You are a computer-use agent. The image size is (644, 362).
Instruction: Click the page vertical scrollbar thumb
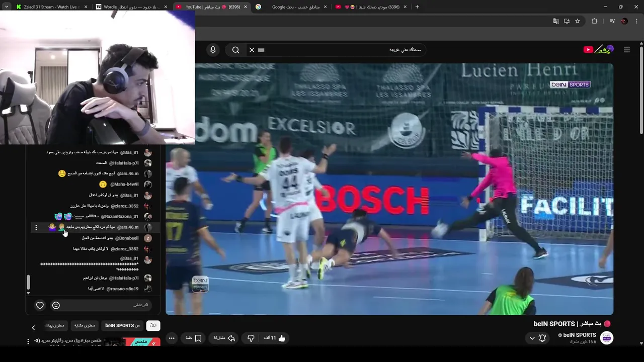[641, 90]
